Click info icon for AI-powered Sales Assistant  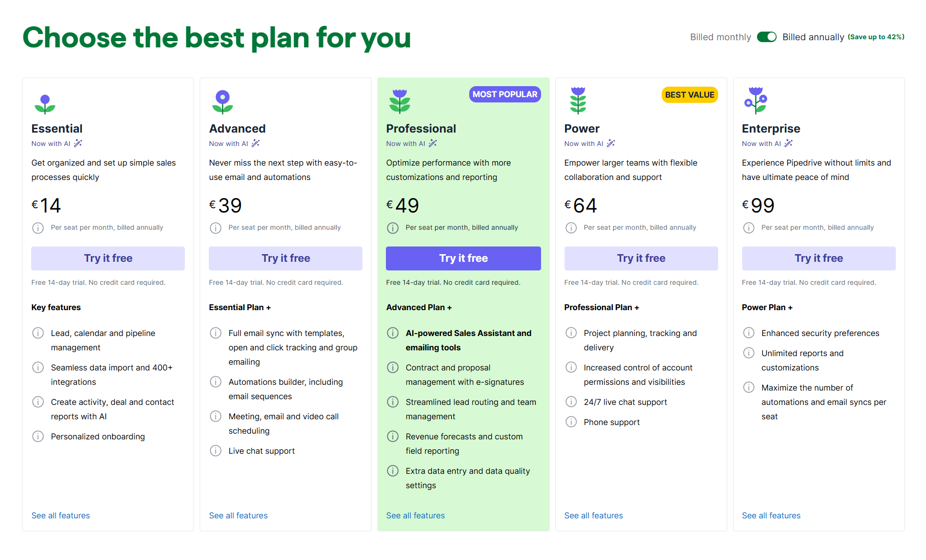point(393,333)
